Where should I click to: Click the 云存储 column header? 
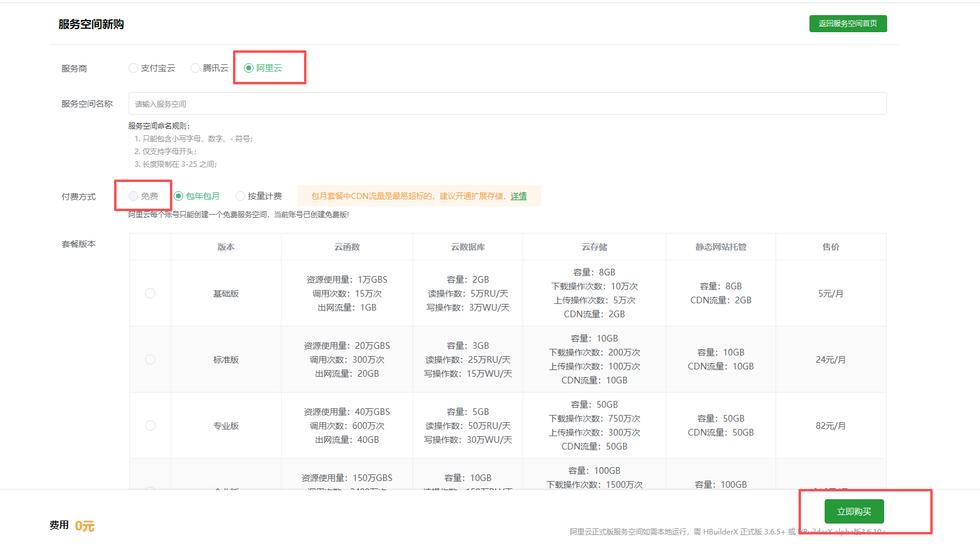[594, 247]
